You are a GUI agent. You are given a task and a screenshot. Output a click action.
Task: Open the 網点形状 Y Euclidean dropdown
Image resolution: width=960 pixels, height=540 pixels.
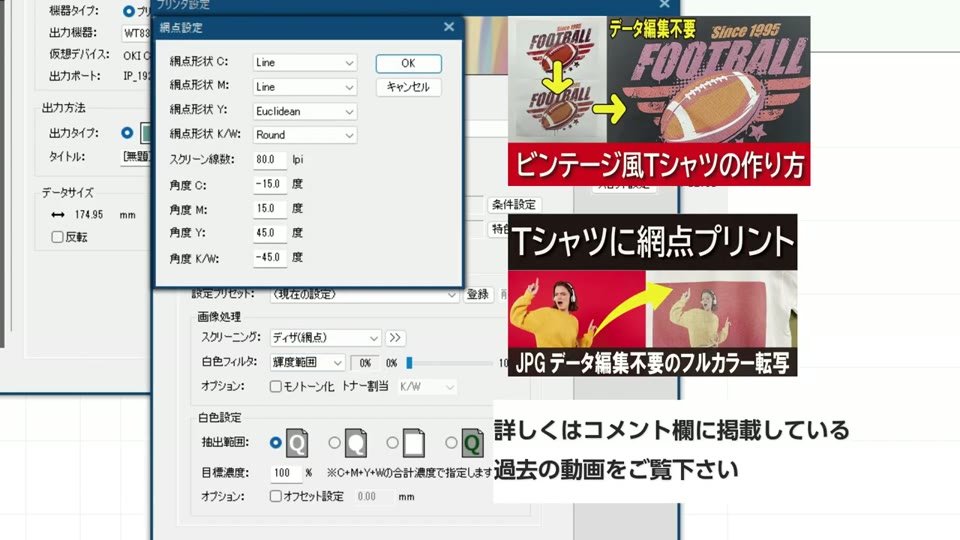coord(305,111)
